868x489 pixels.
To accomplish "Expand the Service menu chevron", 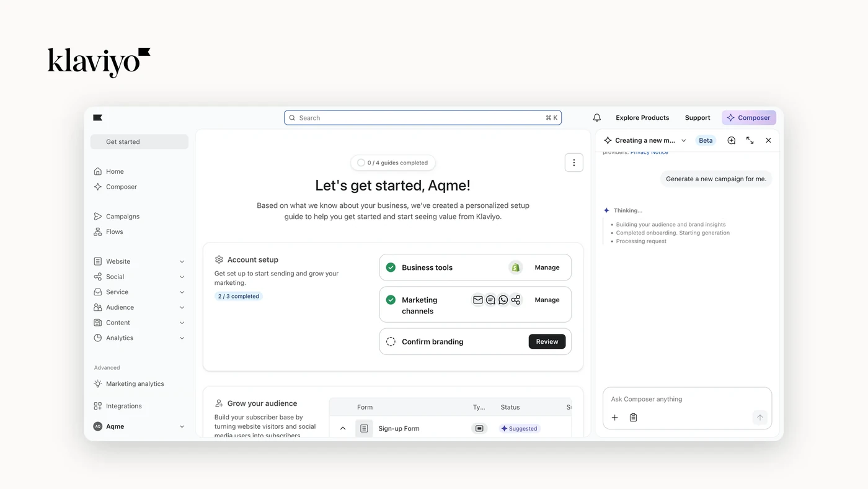I will [182, 292].
